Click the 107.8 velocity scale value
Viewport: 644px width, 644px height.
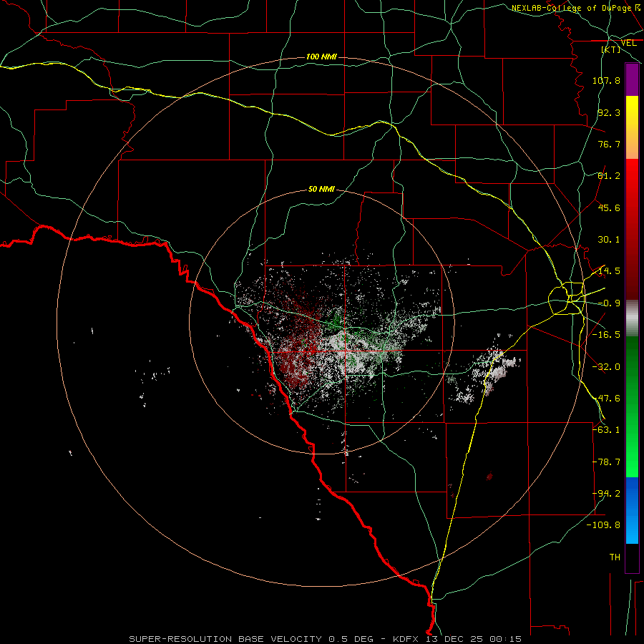tap(606, 80)
